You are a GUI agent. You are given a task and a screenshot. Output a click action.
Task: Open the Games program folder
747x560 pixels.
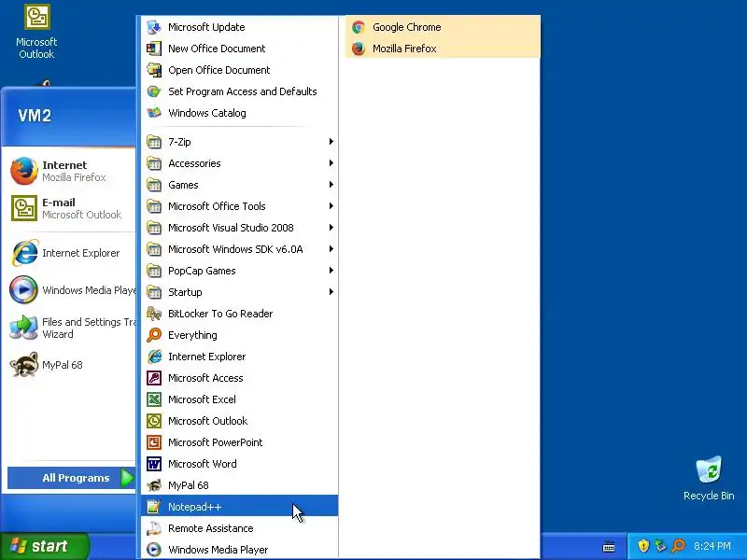point(240,185)
